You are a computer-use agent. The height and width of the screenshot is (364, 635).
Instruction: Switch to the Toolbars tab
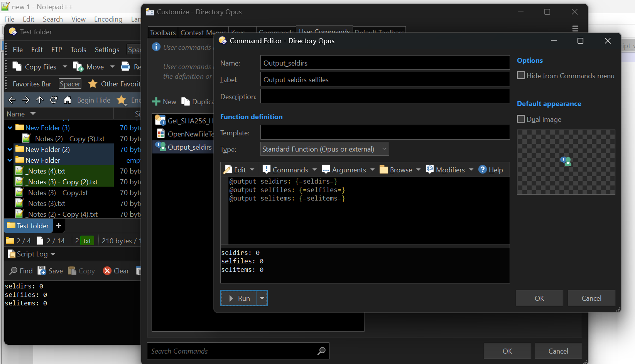[163, 33]
